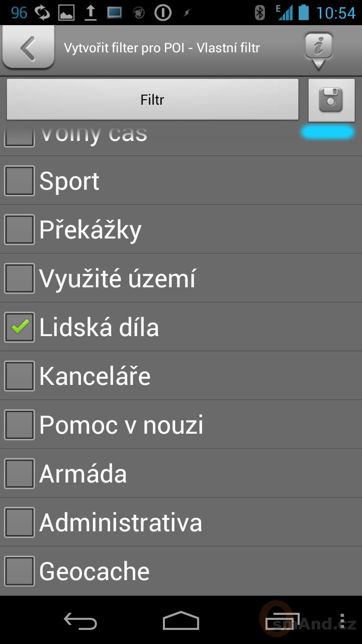Viewport: 362px width, 644px height.
Task: Open the Využité území category row
Action: [x=181, y=278]
